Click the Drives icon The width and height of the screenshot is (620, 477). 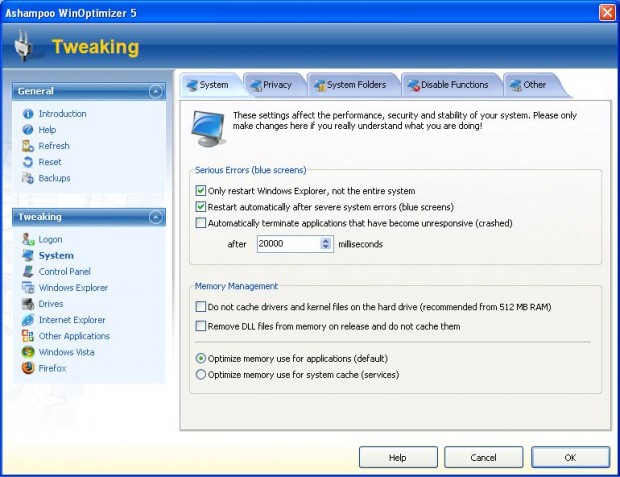click(x=28, y=304)
